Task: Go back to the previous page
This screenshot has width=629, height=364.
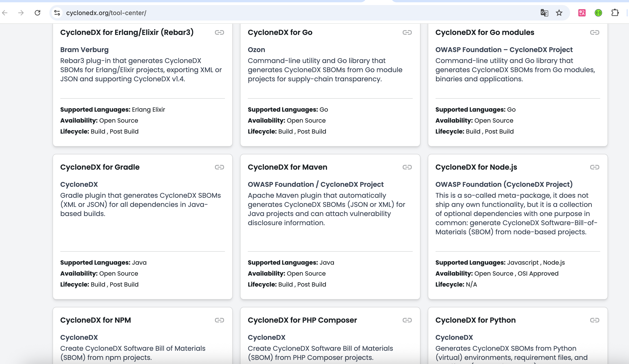Action: pos(5,13)
